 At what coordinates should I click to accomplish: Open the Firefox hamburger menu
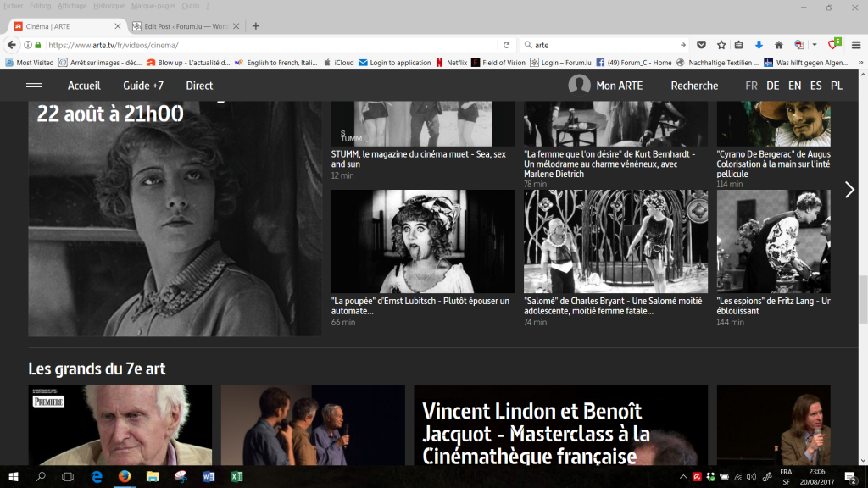click(x=856, y=45)
